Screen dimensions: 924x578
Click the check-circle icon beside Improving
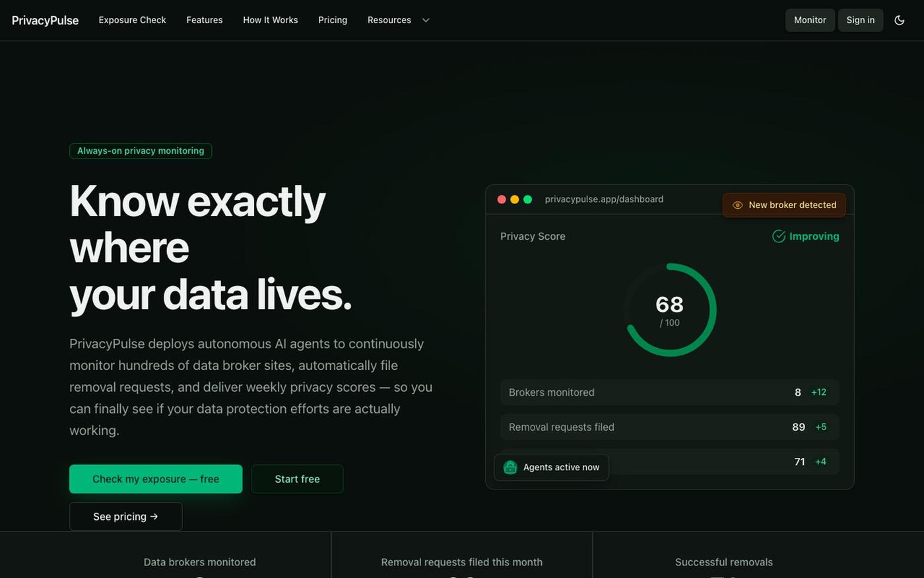point(779,236)
